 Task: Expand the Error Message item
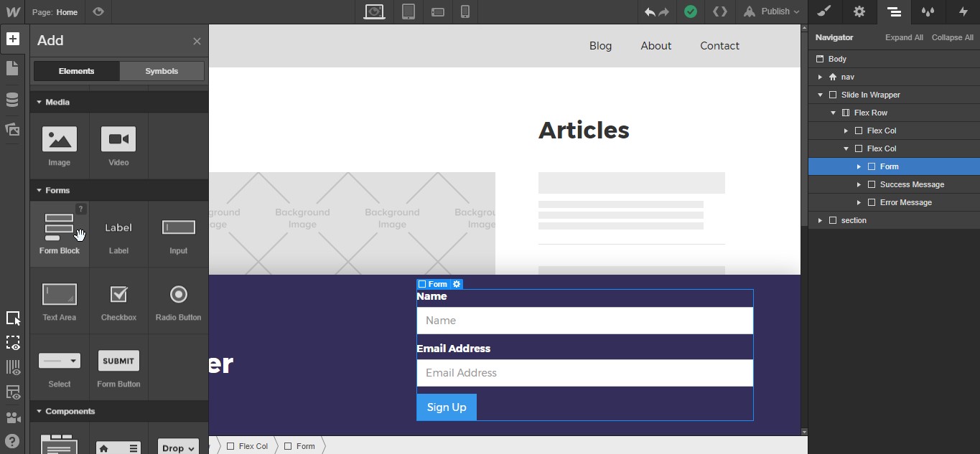point(859,202)
